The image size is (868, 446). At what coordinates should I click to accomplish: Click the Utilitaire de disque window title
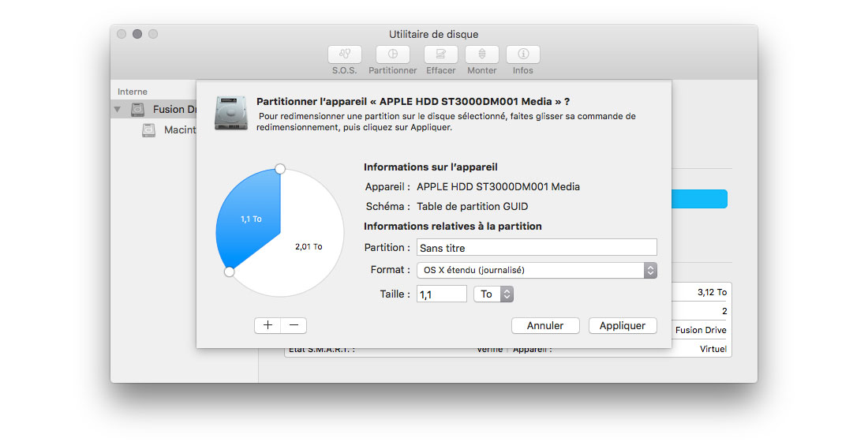[433, 35]
